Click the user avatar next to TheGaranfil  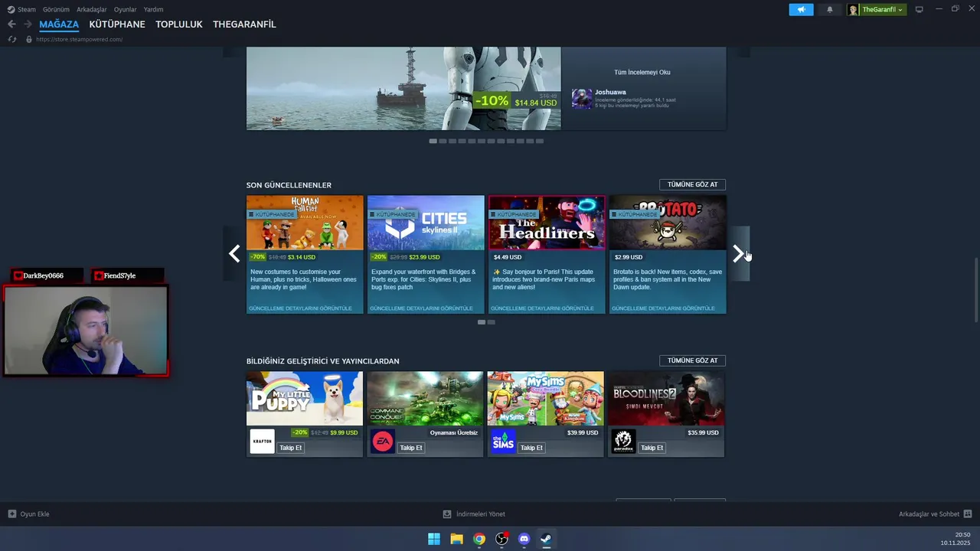pyautogui.click(x=853, y=10)
